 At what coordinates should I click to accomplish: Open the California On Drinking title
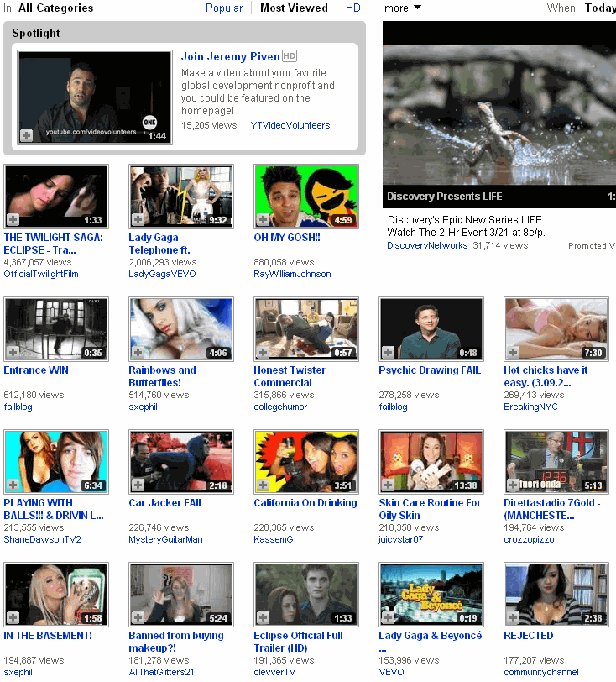click(x=305, y=503)
